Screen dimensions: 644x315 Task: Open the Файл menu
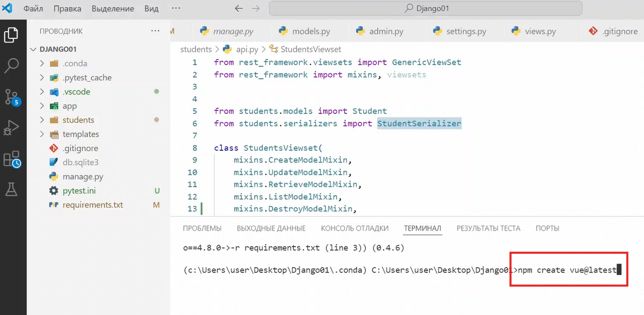[33, 9]
